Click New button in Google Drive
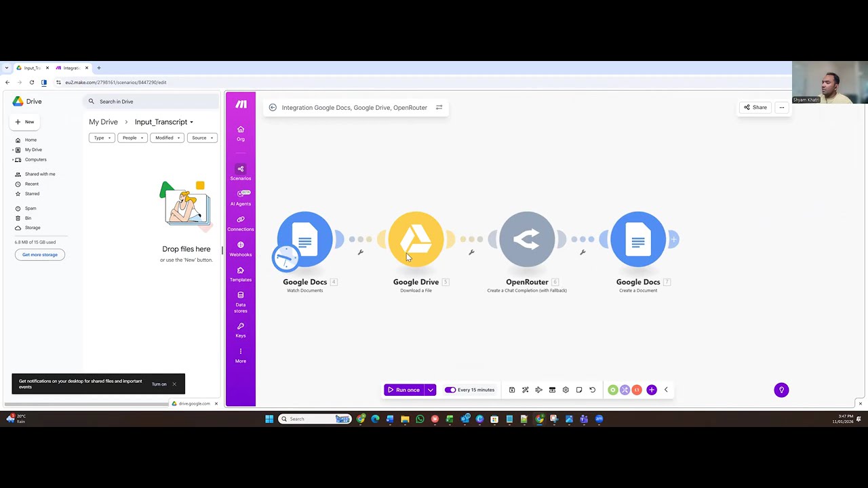 pyautogui.click(x=25, y=122)
